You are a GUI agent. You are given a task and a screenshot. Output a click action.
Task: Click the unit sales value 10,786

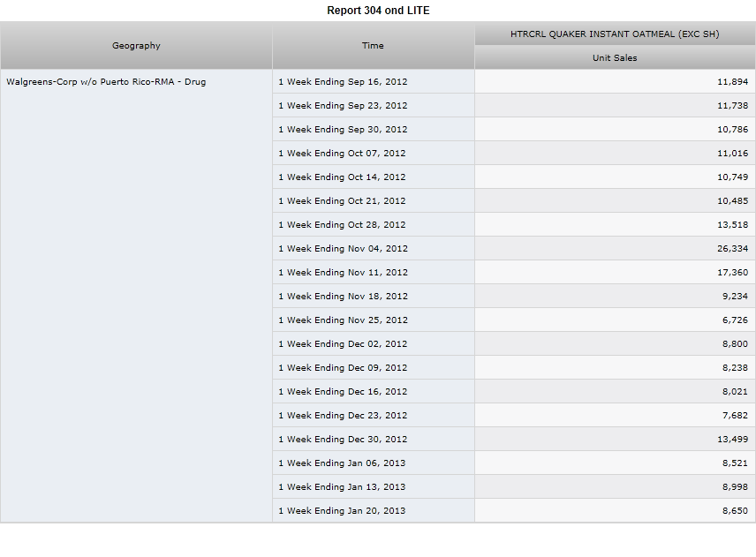pos(732,130)
